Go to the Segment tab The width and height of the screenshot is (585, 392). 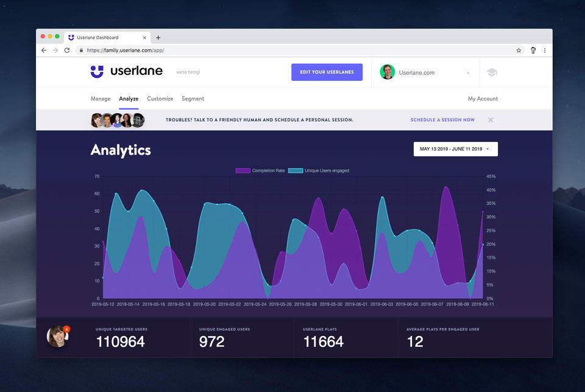193,99
